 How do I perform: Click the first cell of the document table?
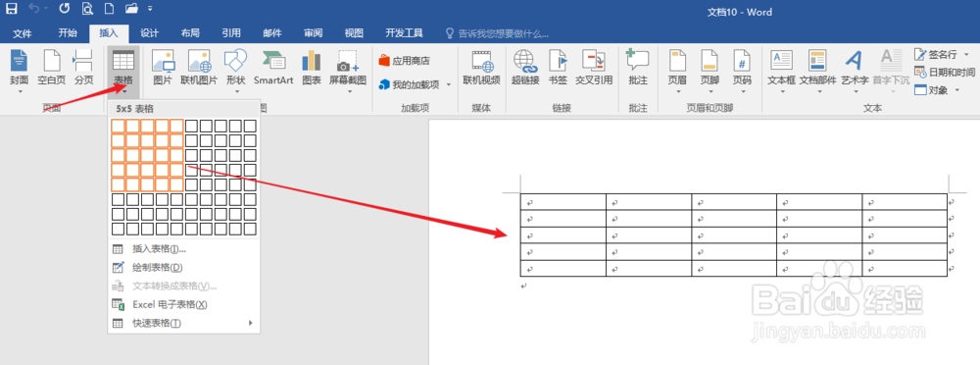coord(563,202)
